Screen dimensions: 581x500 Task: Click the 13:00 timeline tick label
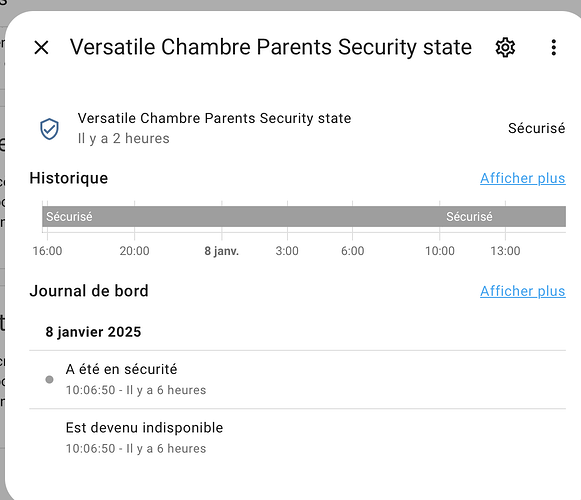click(x=505, y=251)
